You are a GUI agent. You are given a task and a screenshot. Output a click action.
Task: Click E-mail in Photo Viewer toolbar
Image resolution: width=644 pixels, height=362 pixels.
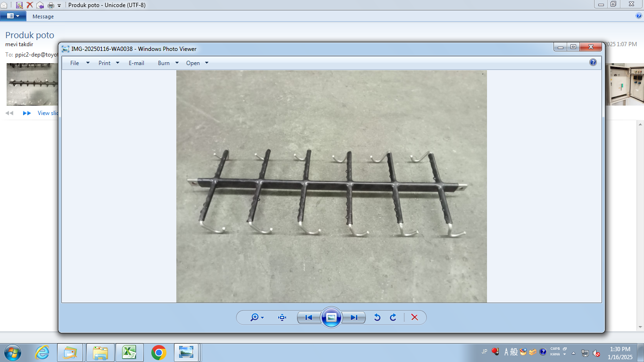[x=136, y=63]
